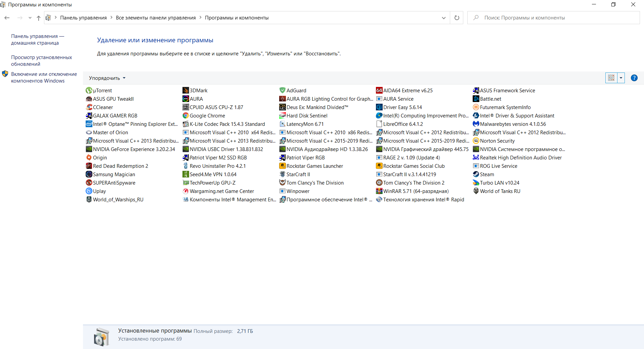Screen dimensions: 644x349
Task: Select the Norton Security icon
Action: pos(476,141)
